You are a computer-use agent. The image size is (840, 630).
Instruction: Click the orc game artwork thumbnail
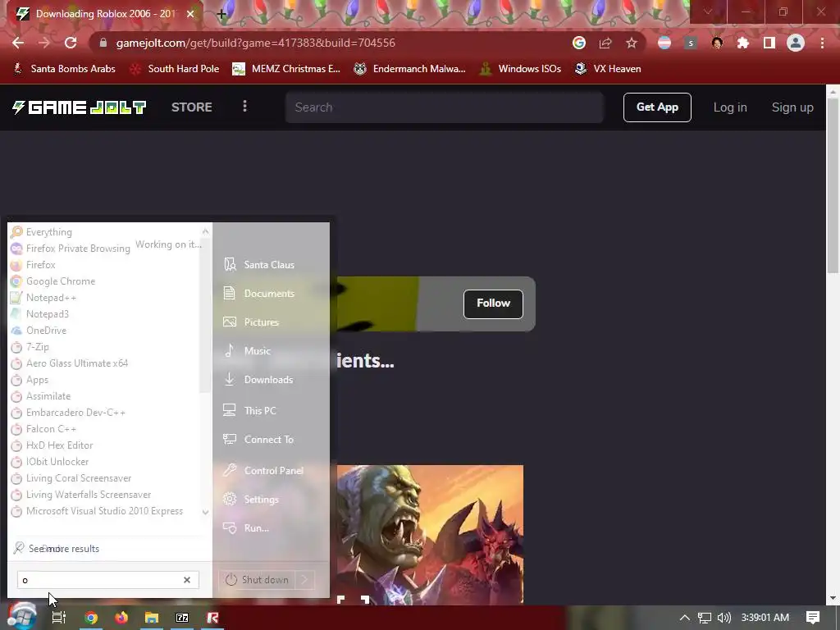pos(430,535)
